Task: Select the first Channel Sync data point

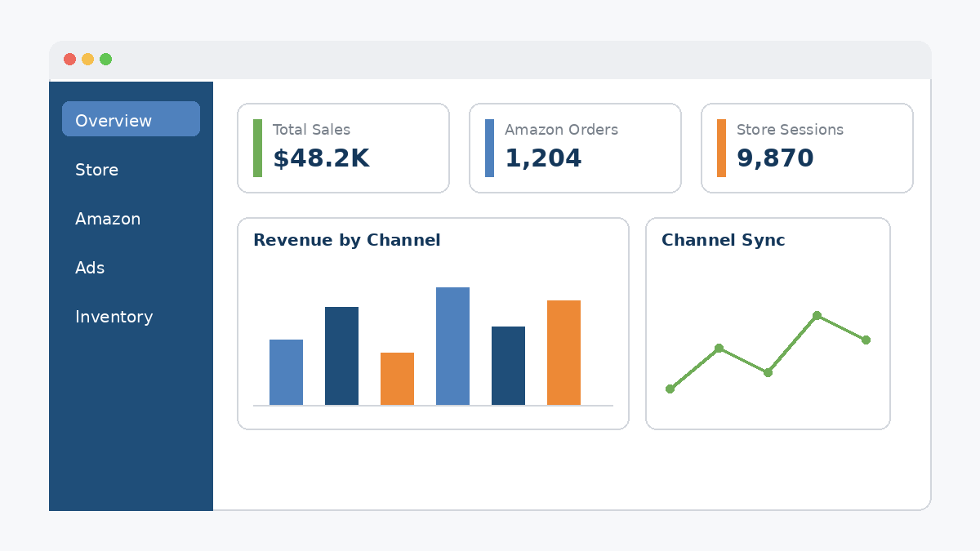Action: 670,389
